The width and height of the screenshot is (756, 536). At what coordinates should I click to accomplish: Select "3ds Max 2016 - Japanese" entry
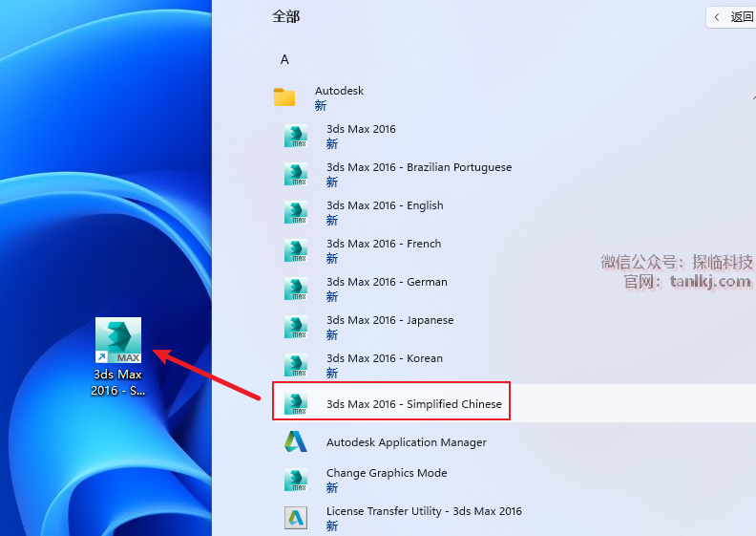click(390, 320)
